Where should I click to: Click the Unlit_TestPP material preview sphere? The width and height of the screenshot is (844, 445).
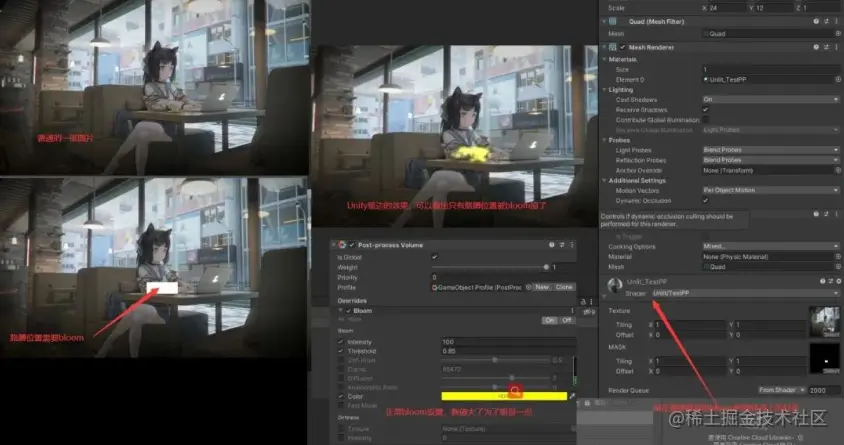click(x=615, y=286)
